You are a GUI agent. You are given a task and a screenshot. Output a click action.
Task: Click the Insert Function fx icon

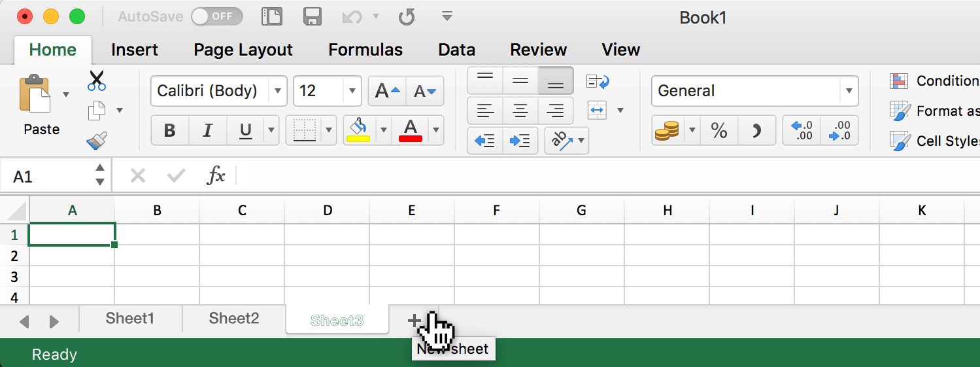(x=216, y=175)
